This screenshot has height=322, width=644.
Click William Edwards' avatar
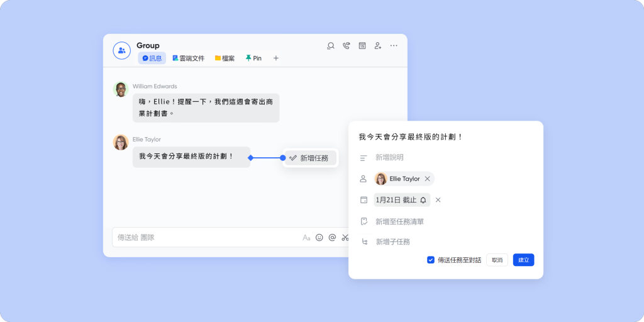point(121,89)
